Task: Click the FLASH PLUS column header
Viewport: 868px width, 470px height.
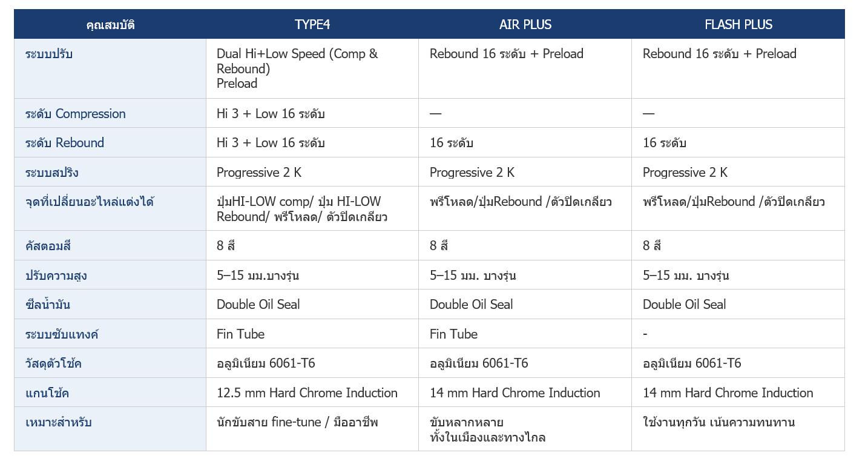Action: point(738,25)
